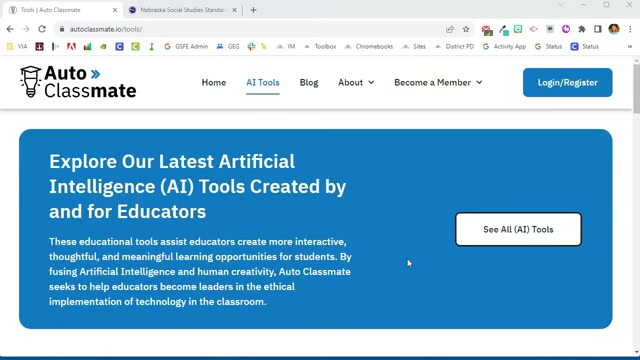The height and width of the screenshot is (360, 640).
Task: Open a new tab with the plus button
Action: 253,10
